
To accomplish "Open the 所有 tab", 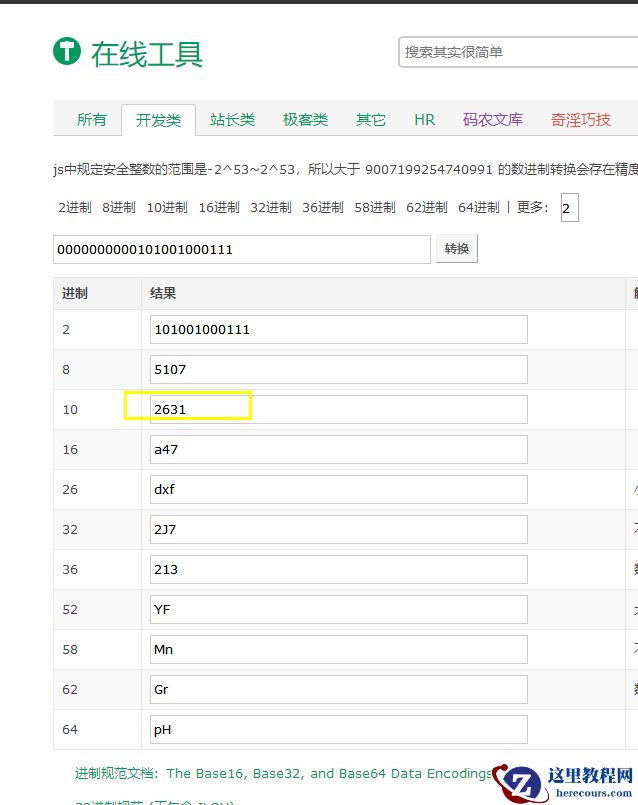I will [x=91, y=120].
